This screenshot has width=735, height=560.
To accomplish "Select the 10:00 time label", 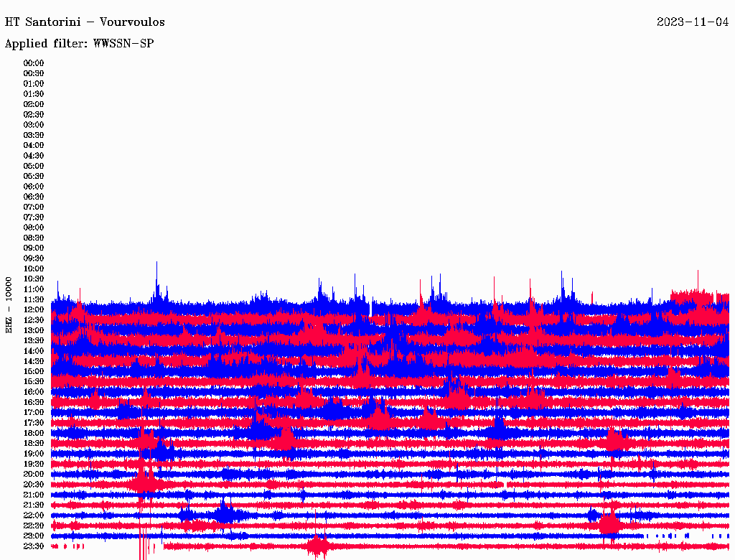I will [34, 269].
